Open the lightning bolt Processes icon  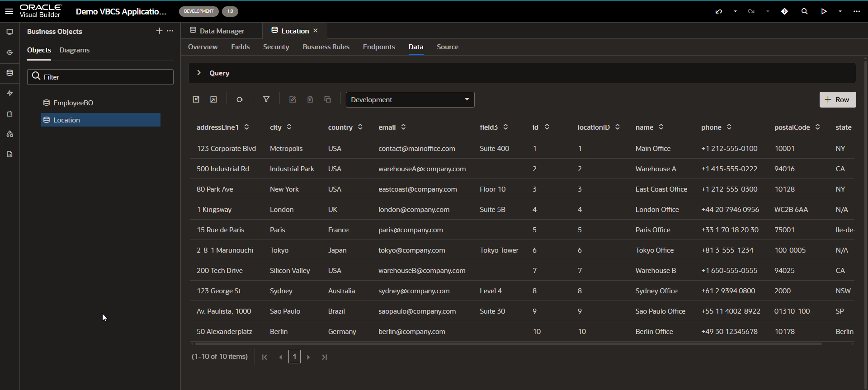point(9,93)
